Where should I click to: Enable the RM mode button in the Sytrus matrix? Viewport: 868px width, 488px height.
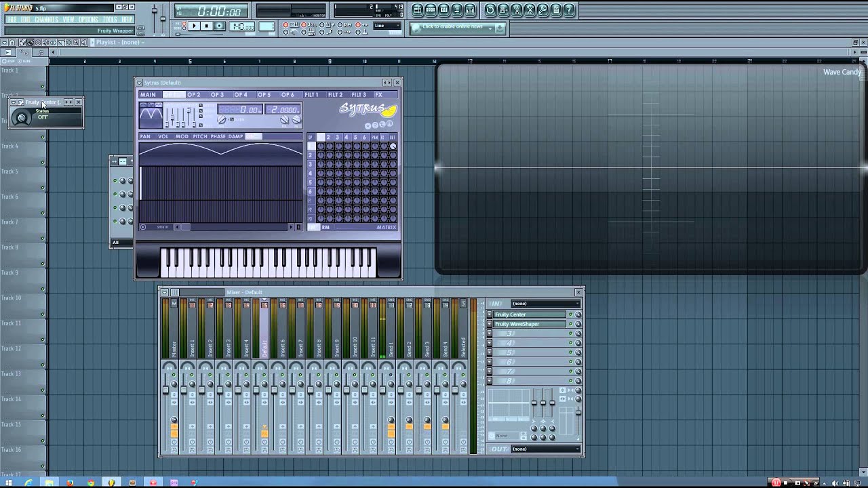325,227
